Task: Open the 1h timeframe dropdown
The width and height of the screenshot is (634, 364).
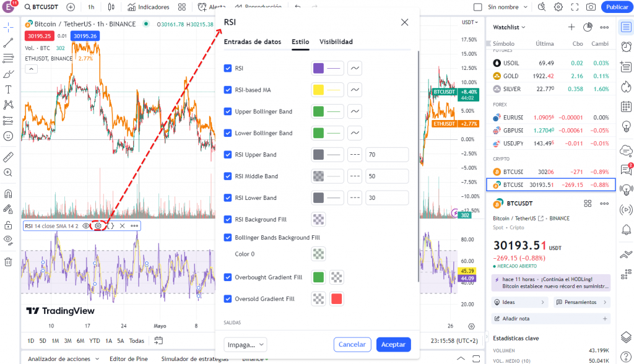Action: tap(90, 7)
